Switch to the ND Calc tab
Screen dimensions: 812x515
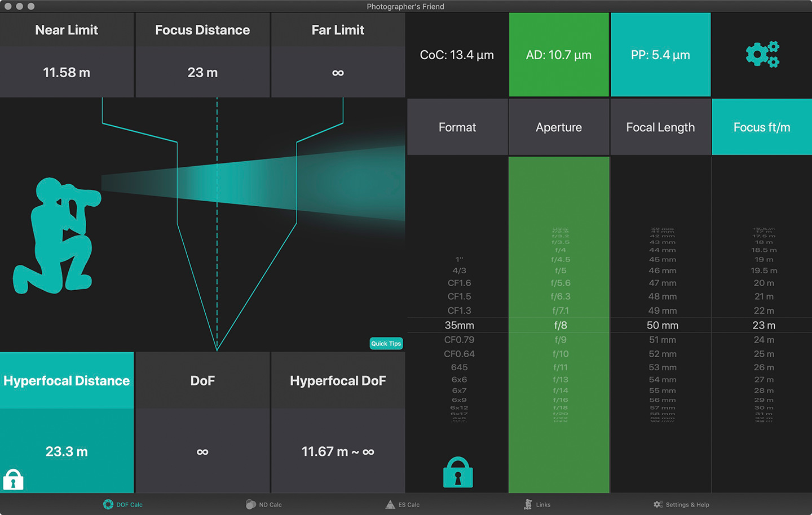pyautogui.click(x=264, y=504)
